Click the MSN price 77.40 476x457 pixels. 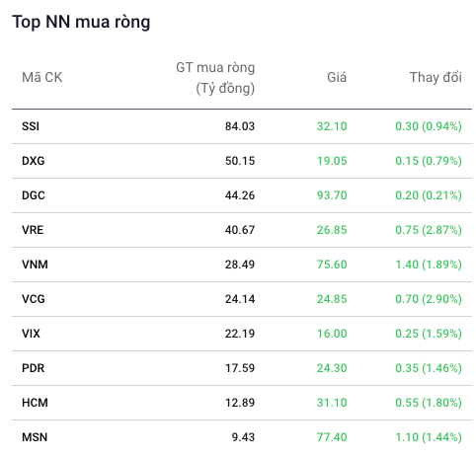coord(332,437)
